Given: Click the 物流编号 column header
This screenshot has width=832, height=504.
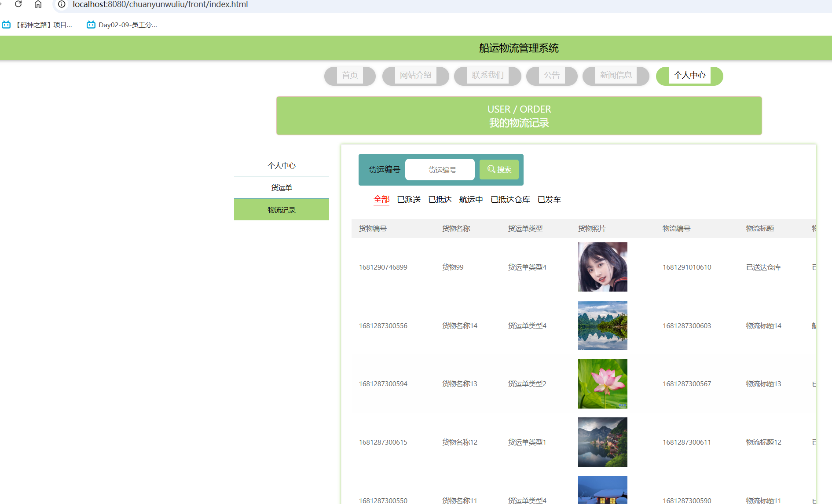Looking at the screenshot, I should pos(677,229).
